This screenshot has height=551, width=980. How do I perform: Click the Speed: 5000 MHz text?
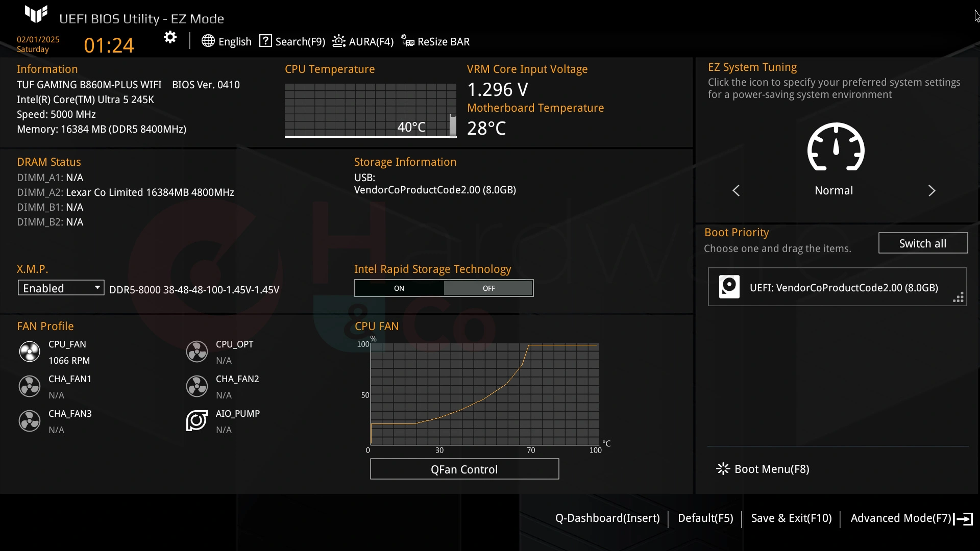pyautogui.click(x=56, y=114)
